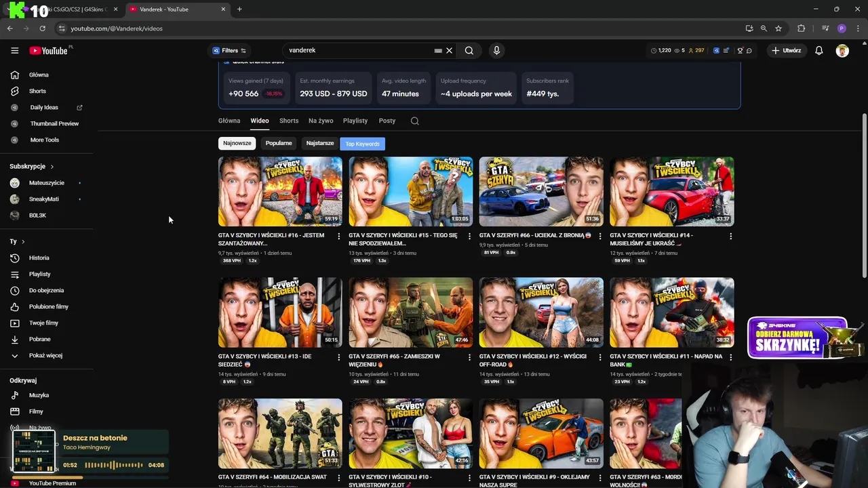Viewport: 868px width, 488px height.
Task: Open options for Szybcy i Wściekli #15 video
Action: [x=469, y=236]
